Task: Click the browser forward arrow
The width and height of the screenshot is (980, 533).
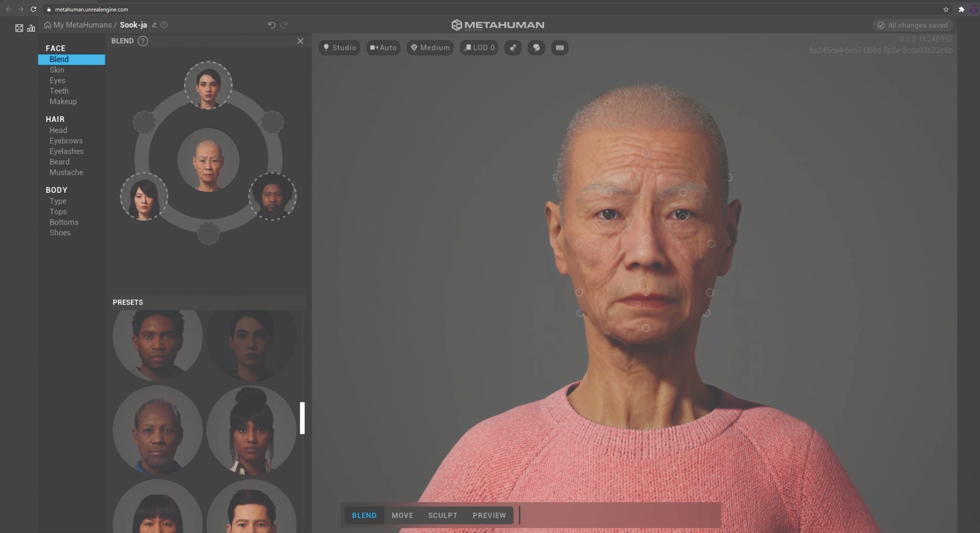Action: pyautogui.click(x=21, y=9)
